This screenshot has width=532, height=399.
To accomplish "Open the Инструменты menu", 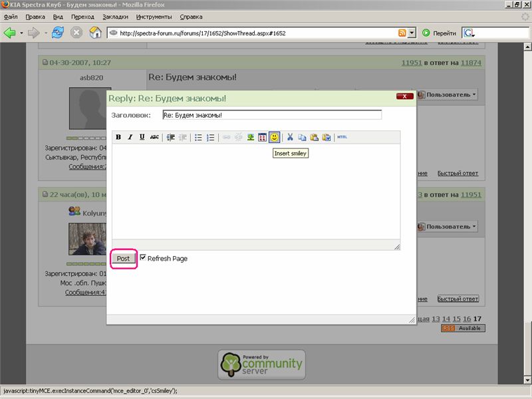I will point(154,16).
